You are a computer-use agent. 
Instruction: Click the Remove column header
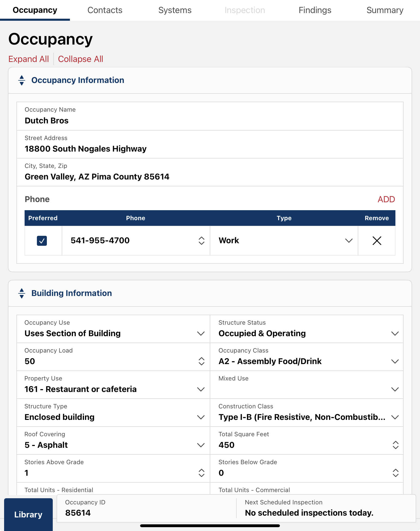point(377,218)
